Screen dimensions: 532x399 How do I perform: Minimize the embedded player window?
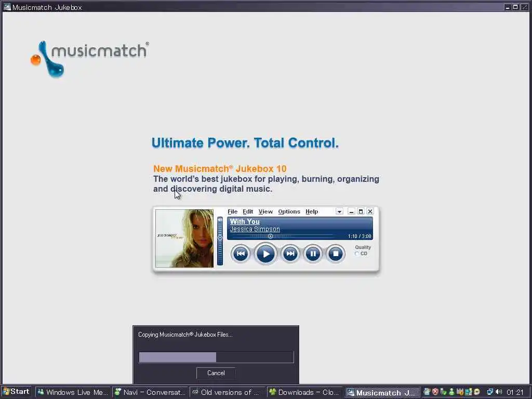point(352,211)
